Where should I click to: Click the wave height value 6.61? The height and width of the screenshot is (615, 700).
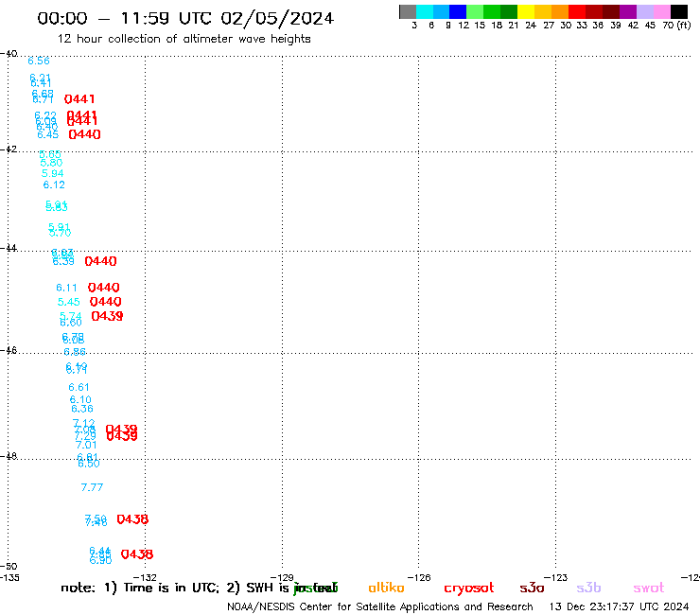click(x=79, y=388)
